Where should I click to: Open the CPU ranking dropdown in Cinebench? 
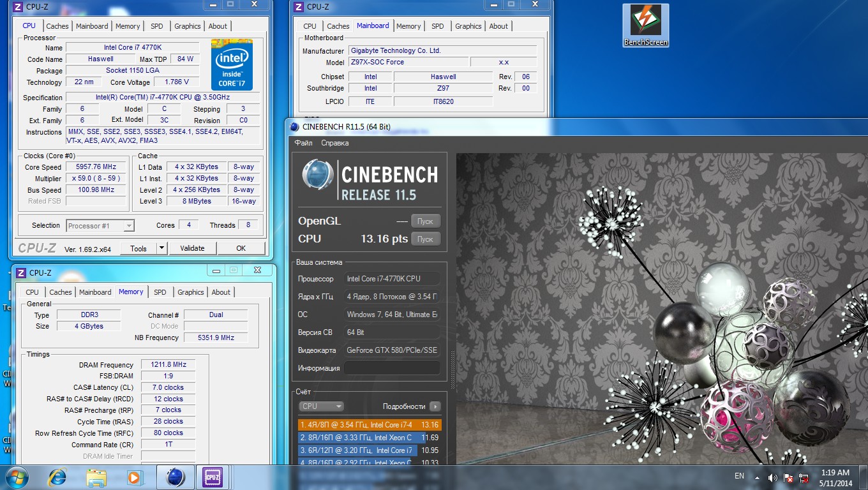pos(322,406)
